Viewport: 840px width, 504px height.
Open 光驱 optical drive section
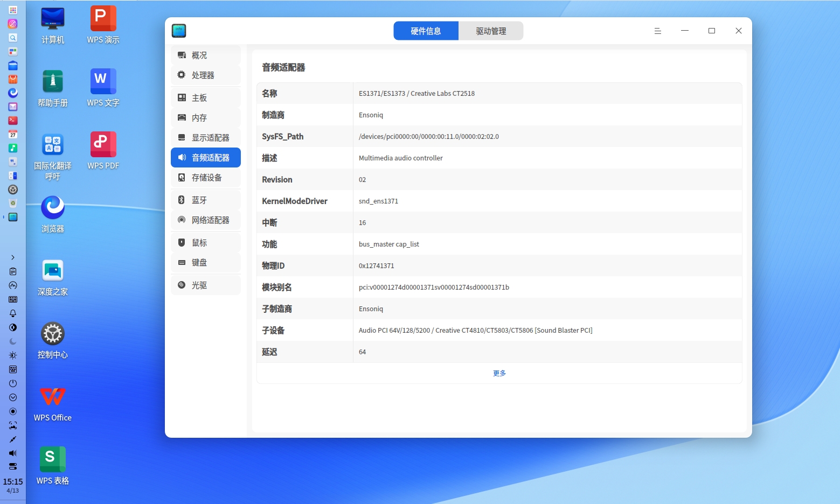click(x=206, y=285)
